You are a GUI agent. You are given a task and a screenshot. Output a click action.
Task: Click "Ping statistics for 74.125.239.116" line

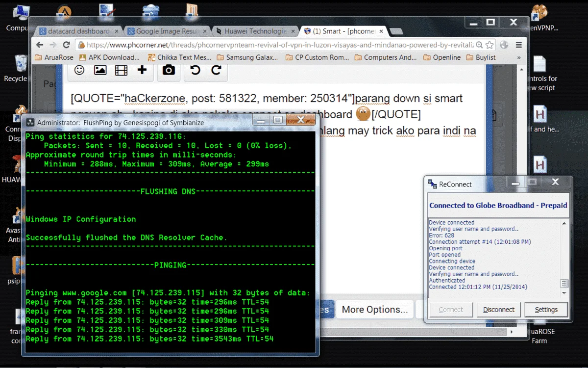[106, 136]
